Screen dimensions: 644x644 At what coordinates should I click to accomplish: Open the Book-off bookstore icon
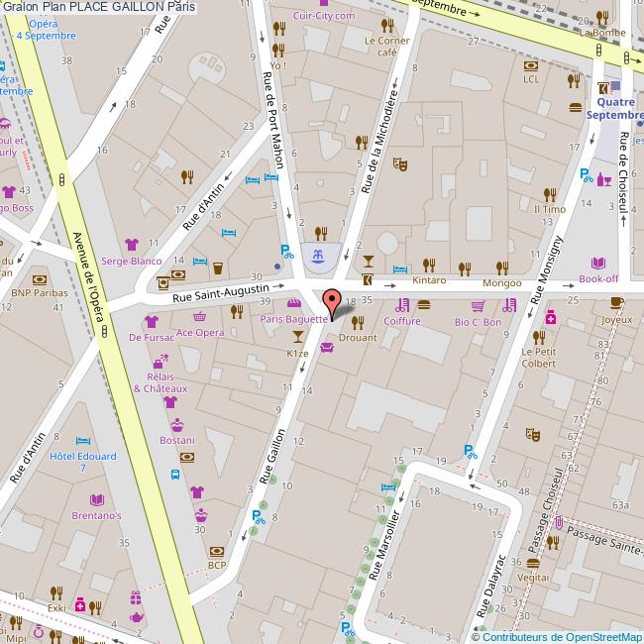pyautogui.click(x=598, y=264)
